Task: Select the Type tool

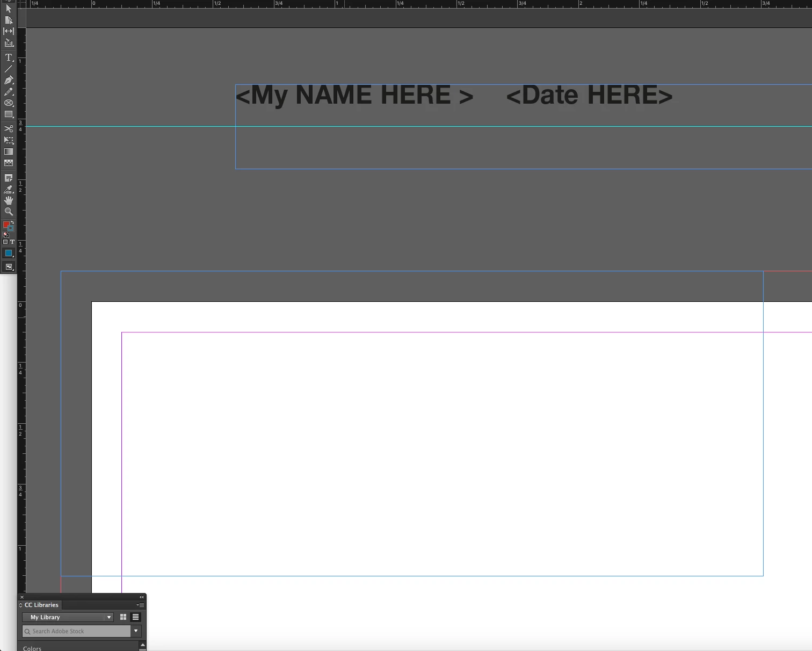Action: point(9,57)
